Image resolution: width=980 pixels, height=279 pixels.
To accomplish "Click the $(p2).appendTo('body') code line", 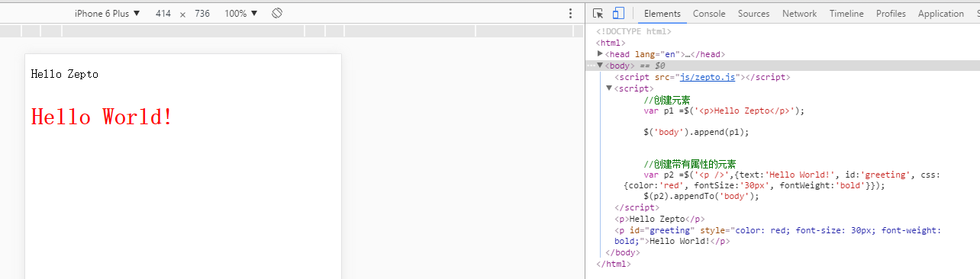I will (701, 196).
